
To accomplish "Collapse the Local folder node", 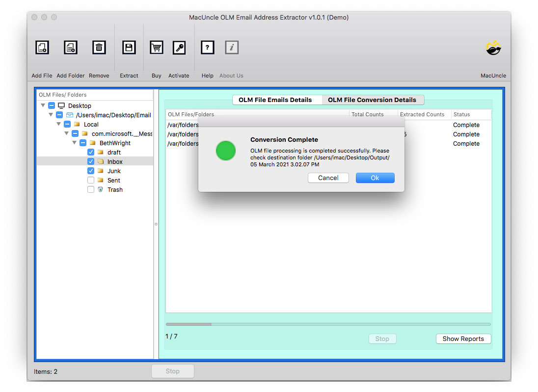I will (59, 124).
